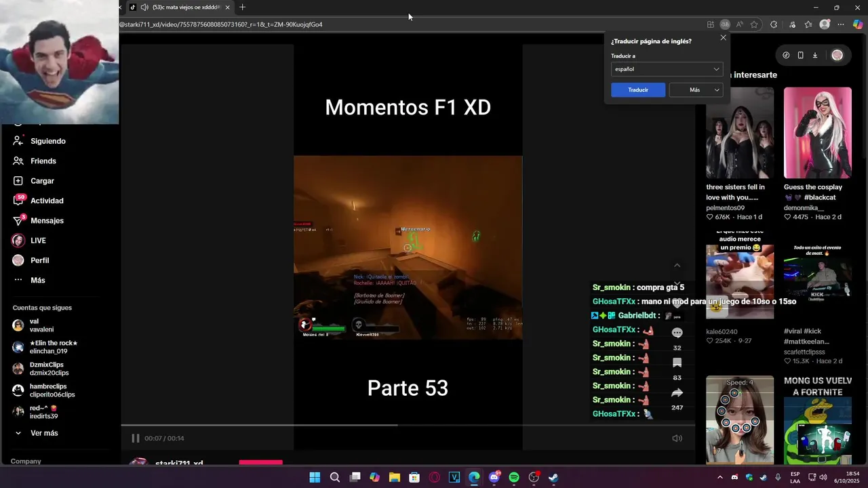The width and height of the screenshot is (868, 488).
Task: Open #viral #kick #mattkeelan video
Action: [817, 274]
